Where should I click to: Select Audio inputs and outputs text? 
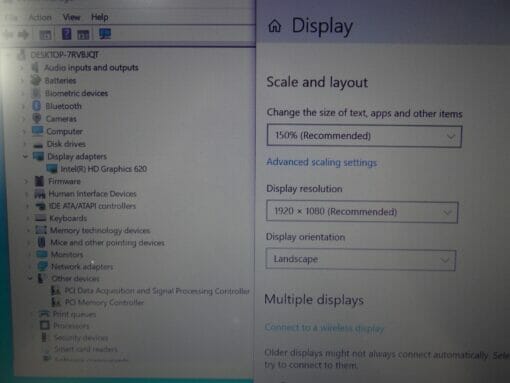(91, 68)
